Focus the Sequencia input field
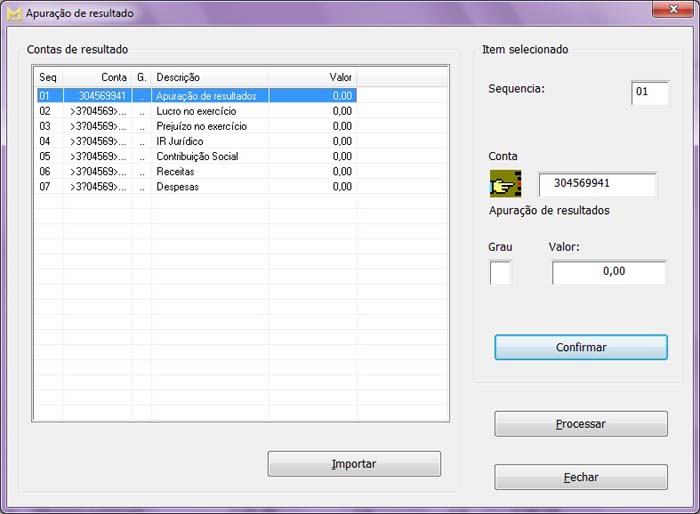The image size is (700, 514). (650, 93)
